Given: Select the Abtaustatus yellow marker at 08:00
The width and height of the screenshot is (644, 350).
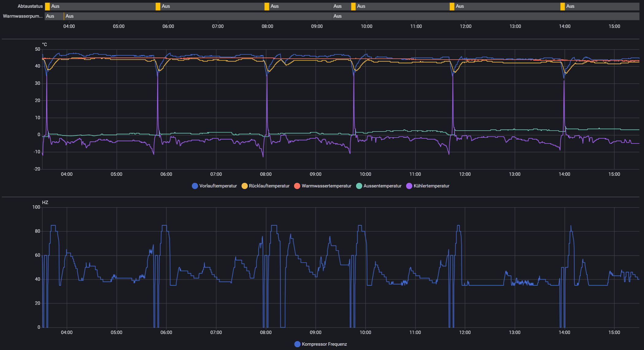Looking at the screenshot, I should point(267,6).
